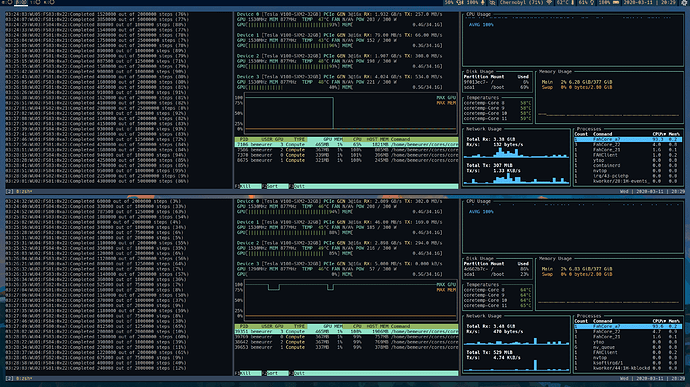Switch to the highlighted workspace indicator at top-left
690x387 pixels.
(21, 3)
